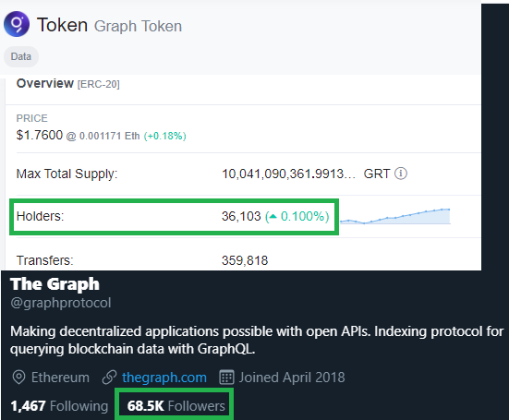Screen dimensions: 509x420
Task: Click the 0.100% holders change percentage
Action: click(x=297, y=216)
